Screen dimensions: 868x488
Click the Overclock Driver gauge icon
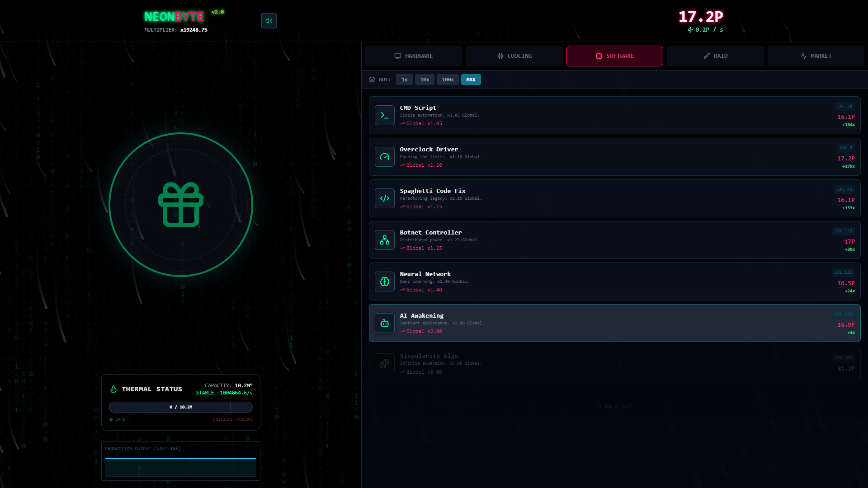pyautogui.click(x=384, y=157)
